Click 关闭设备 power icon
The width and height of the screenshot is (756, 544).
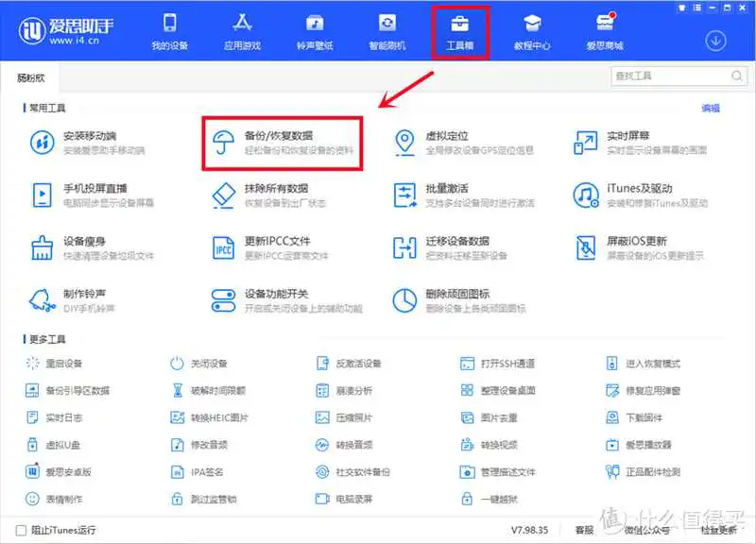point(198,363)
